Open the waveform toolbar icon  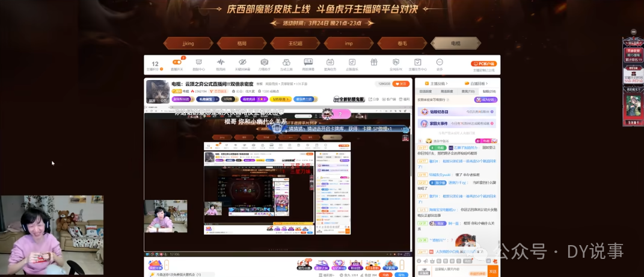[x=221, y=62]
